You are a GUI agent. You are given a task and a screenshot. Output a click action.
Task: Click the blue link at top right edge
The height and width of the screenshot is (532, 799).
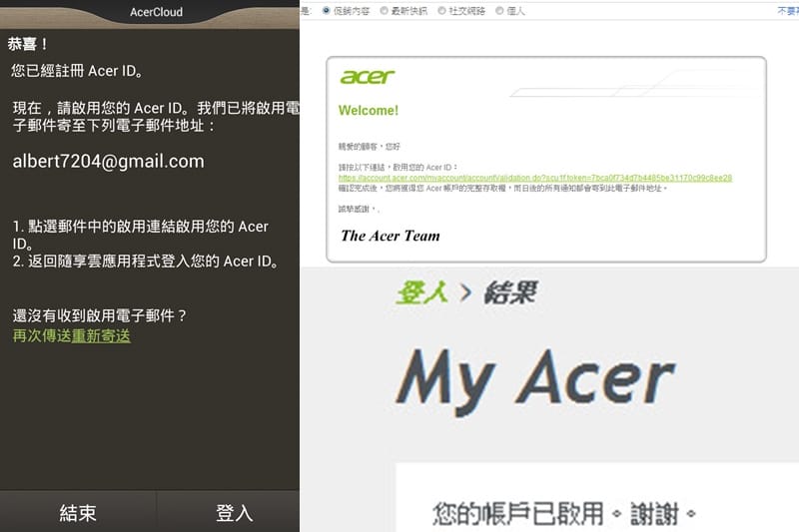(x=788, y=11)
